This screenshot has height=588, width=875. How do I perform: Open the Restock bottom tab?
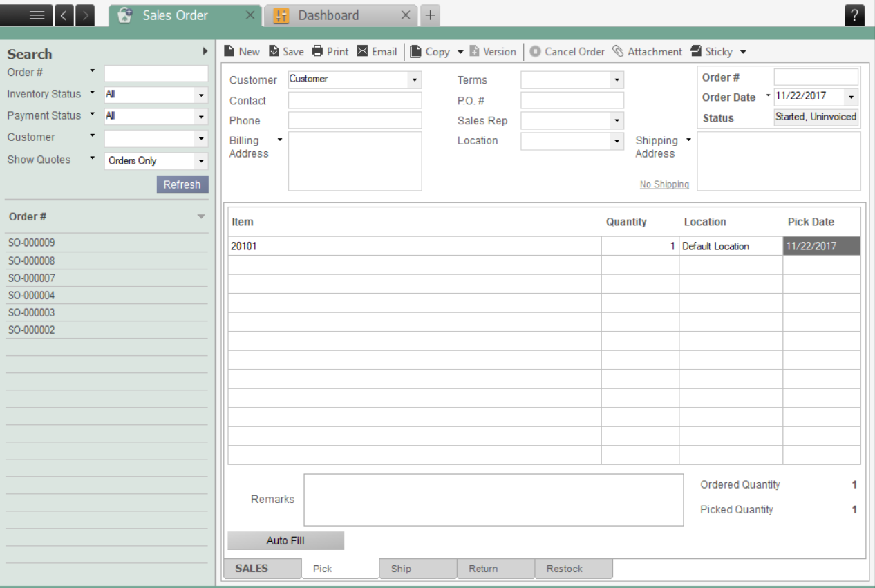coord(574,569)
